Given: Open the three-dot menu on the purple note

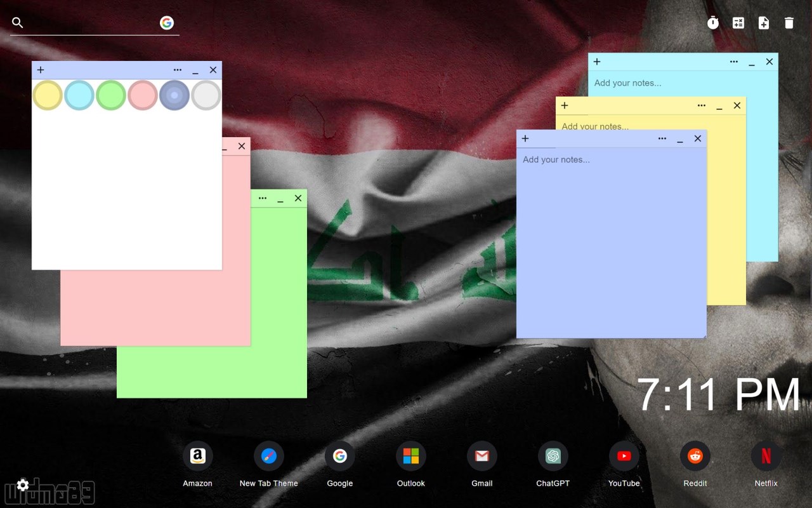Looking at the screenshot, I should pyautogui.click(x=662, y=138).
